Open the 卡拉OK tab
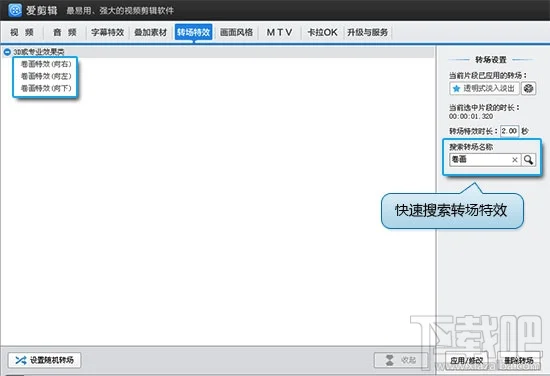 [x=322, y=32]
